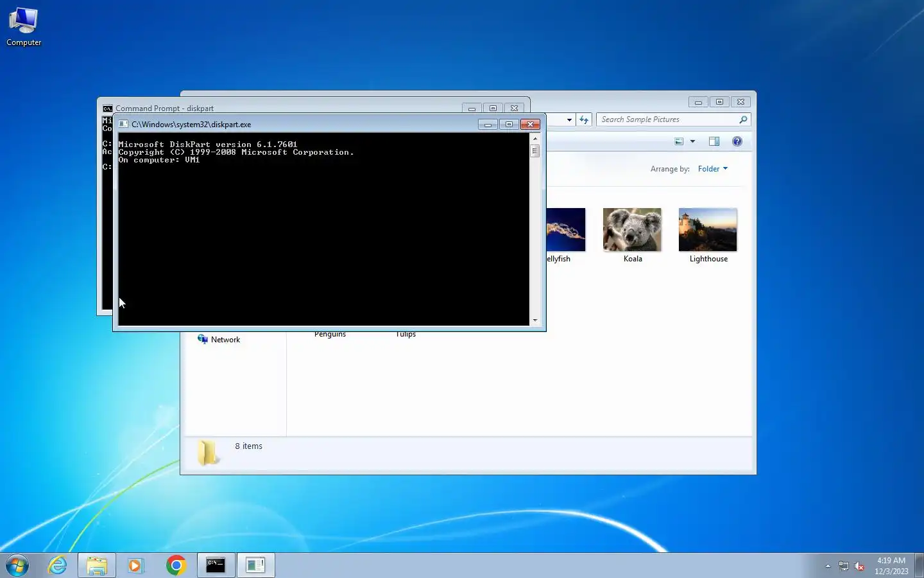
Task: Open the view options dropdown arrow
Action: [x=692, y=141]
